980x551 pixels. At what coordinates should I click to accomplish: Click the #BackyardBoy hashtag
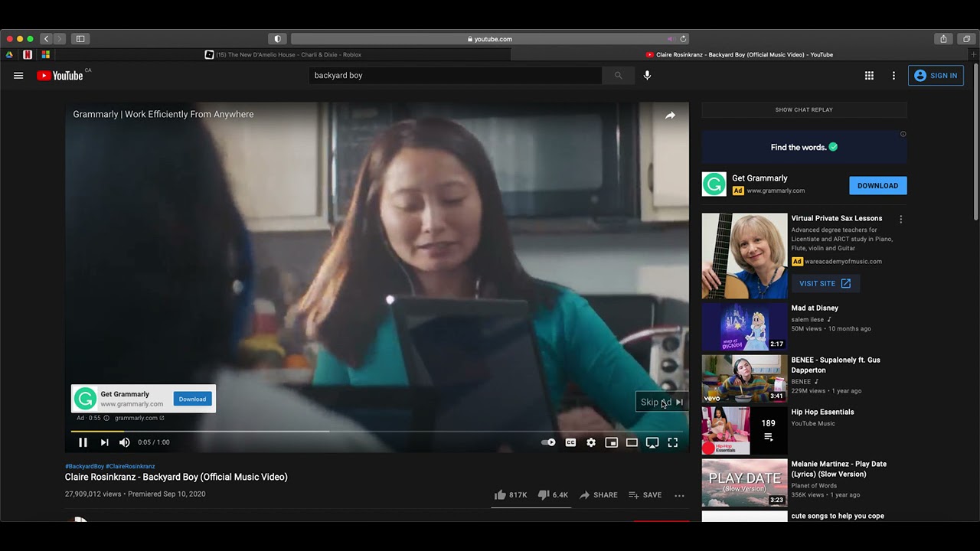point(84,466)
